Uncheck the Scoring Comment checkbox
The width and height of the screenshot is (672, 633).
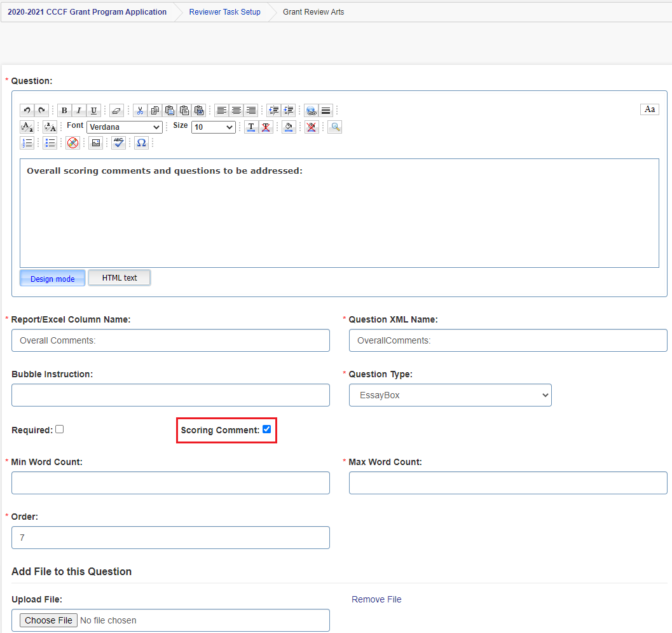point(266,429)
